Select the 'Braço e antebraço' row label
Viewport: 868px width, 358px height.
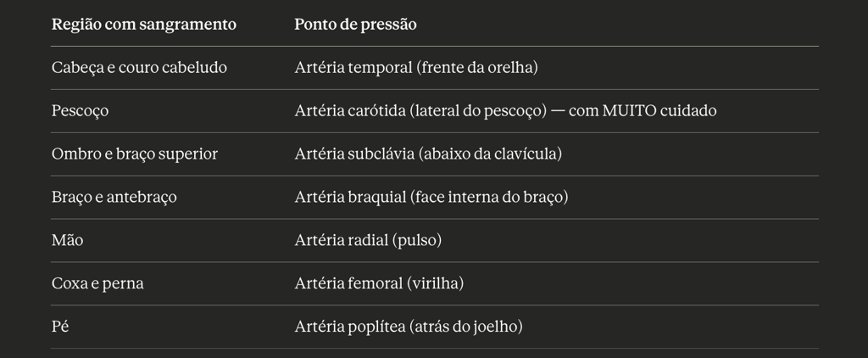tap(114, 198)
